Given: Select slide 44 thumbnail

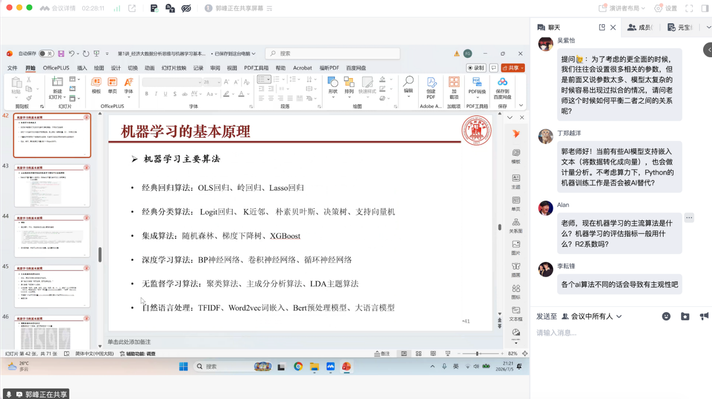Looking at the screenshot, I should point(52,236).
